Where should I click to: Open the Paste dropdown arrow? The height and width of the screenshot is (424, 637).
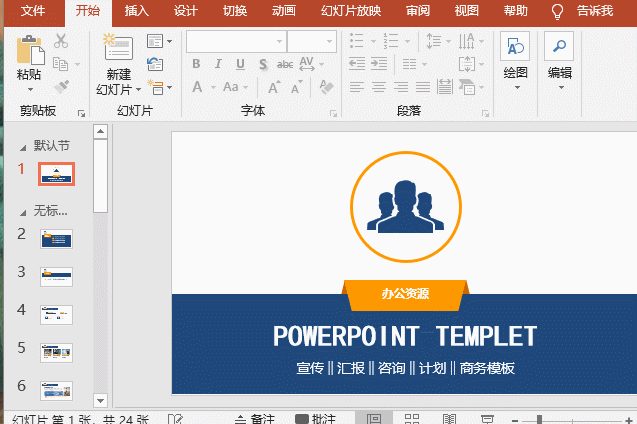pyautogui.click(x=30, y=89)
